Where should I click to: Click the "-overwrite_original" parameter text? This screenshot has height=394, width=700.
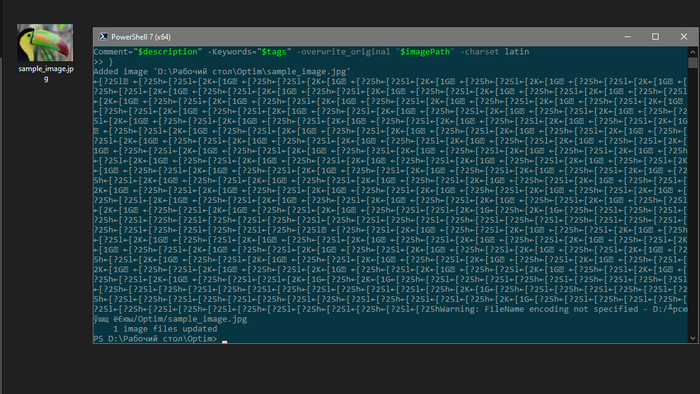pos(343,52)
